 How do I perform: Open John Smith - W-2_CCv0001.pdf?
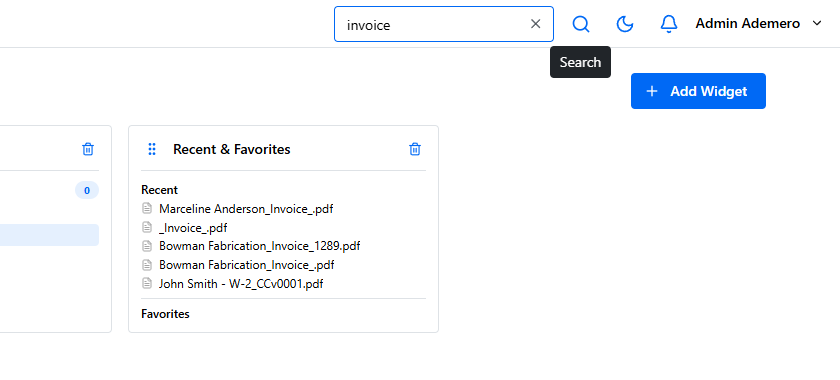[241, 284]
